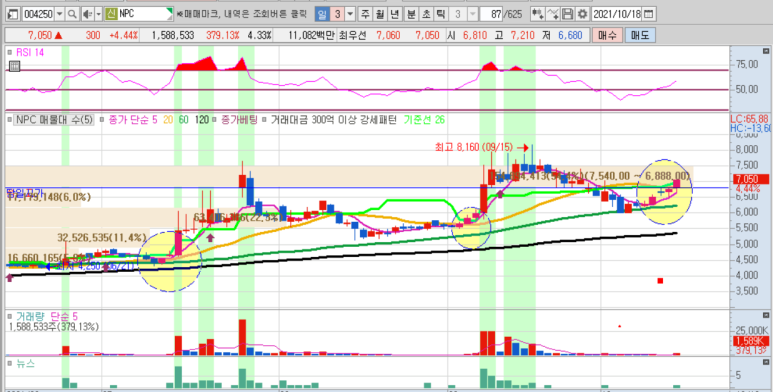The width and height of the screenshot is (773, 392).
Task: Select the monthly 월 period tab
Action: tap(379, 14)
